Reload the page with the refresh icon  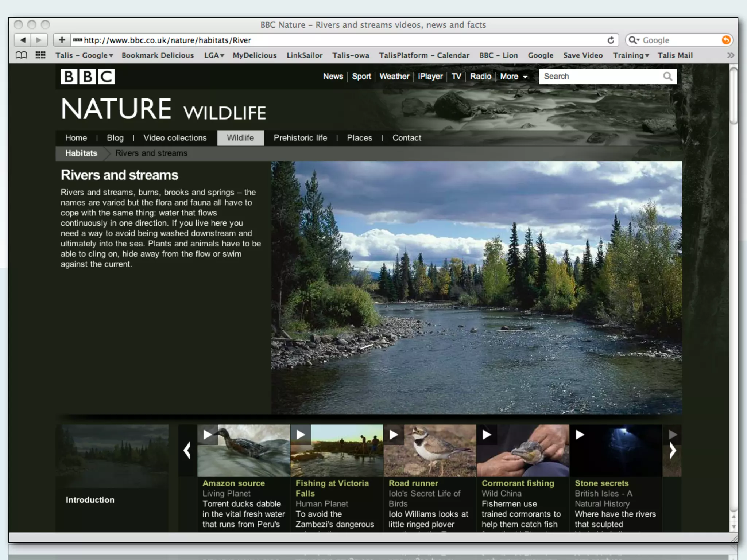tap(611, 40)
